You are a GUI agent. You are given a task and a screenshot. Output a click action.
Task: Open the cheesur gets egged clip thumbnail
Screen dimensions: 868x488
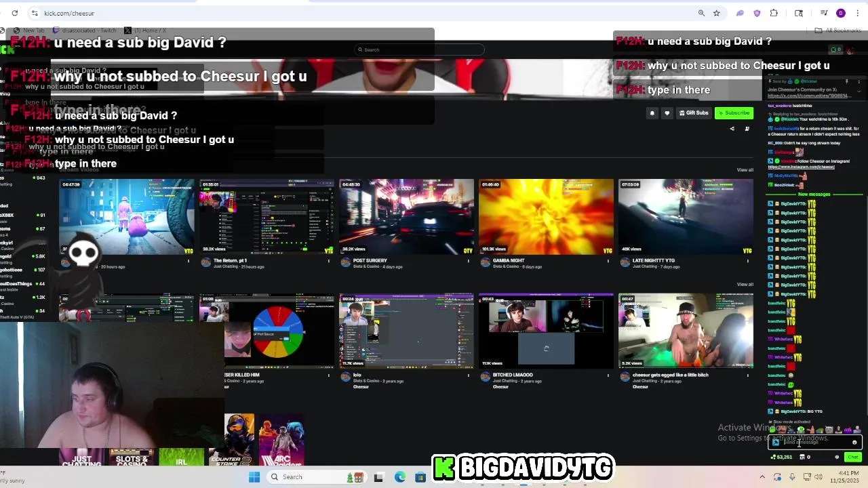pyautogui.click(x=686, y=331)
